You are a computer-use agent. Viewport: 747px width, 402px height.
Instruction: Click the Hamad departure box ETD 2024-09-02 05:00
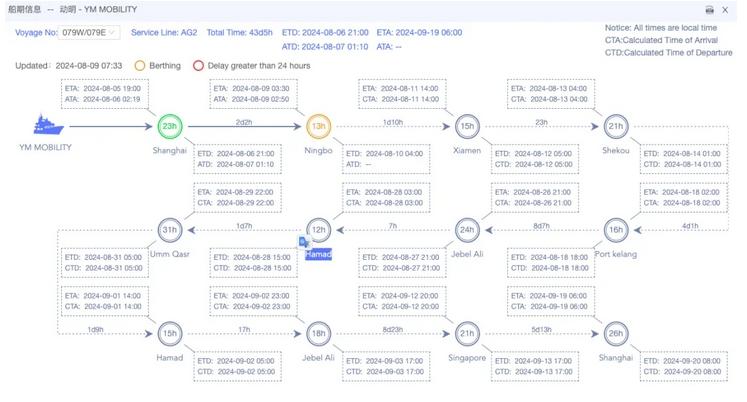(237, 366)
